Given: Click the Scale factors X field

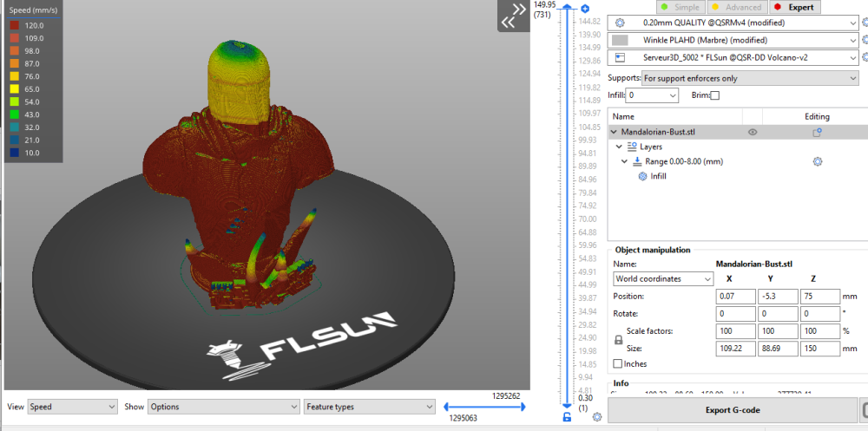Looking at the screenshot, I should (736, 331).
